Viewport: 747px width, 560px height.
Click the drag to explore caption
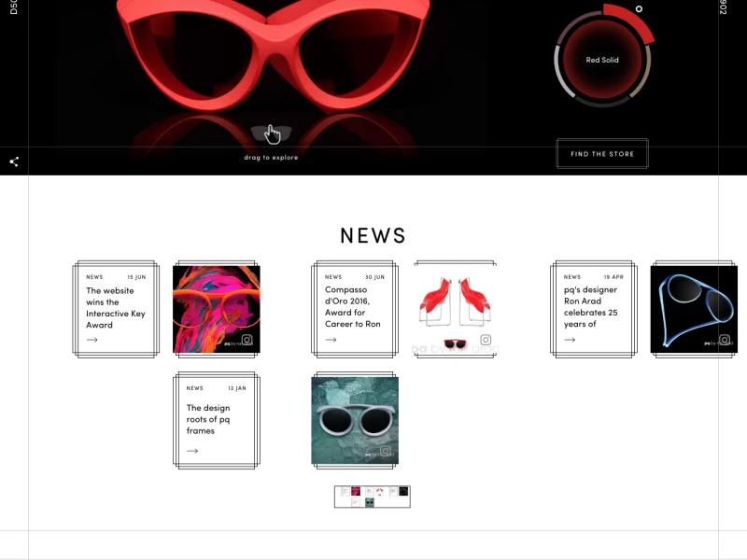pos(271,158)
